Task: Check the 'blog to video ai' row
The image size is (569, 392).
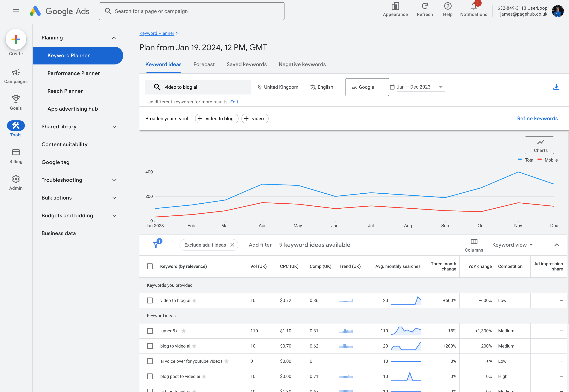Action: pyautogui.click(x=150, y=346)
